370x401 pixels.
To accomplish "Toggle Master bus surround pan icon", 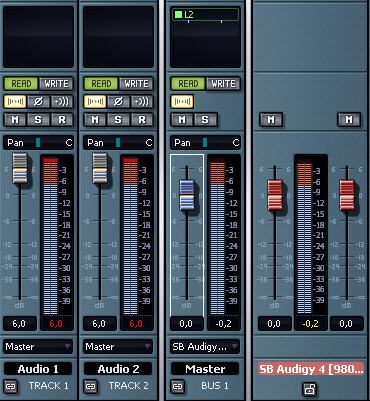I will pos(182,101).
